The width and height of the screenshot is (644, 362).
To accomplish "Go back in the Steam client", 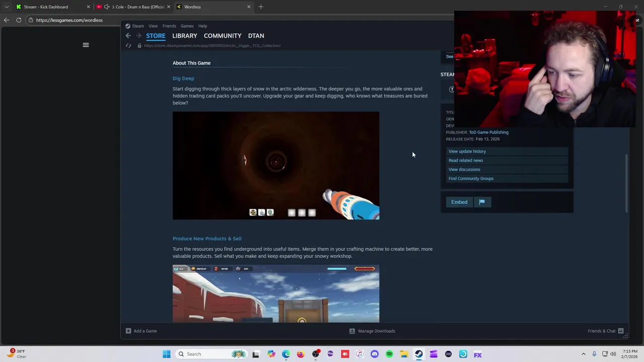I will [x=128, y=36].
